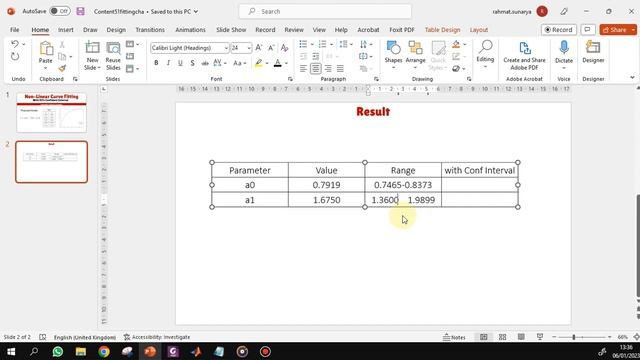This screenshot has height=360, width=640.
Task: Collapse the ribbon chevron
Action: tap(632, 78)
